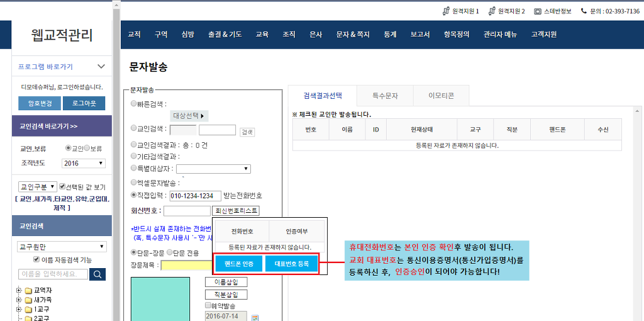The image size is (644, 321).
Task: Click the 교역자 folder icon
Action: point(28,291)
